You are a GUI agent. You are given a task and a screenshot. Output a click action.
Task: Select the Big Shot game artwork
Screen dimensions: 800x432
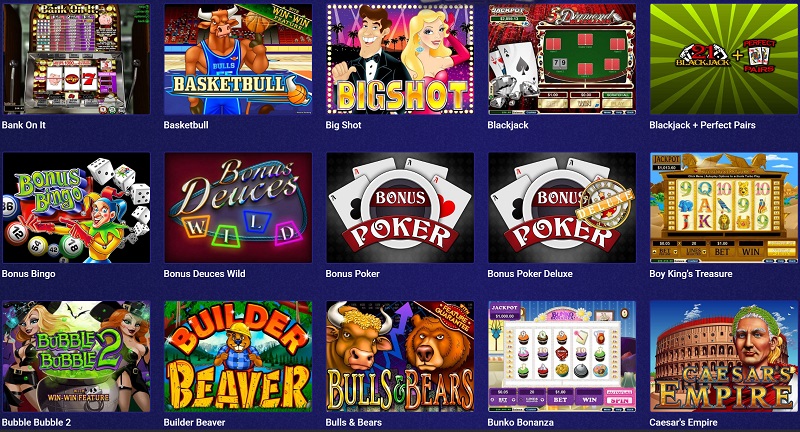point(400,59)
